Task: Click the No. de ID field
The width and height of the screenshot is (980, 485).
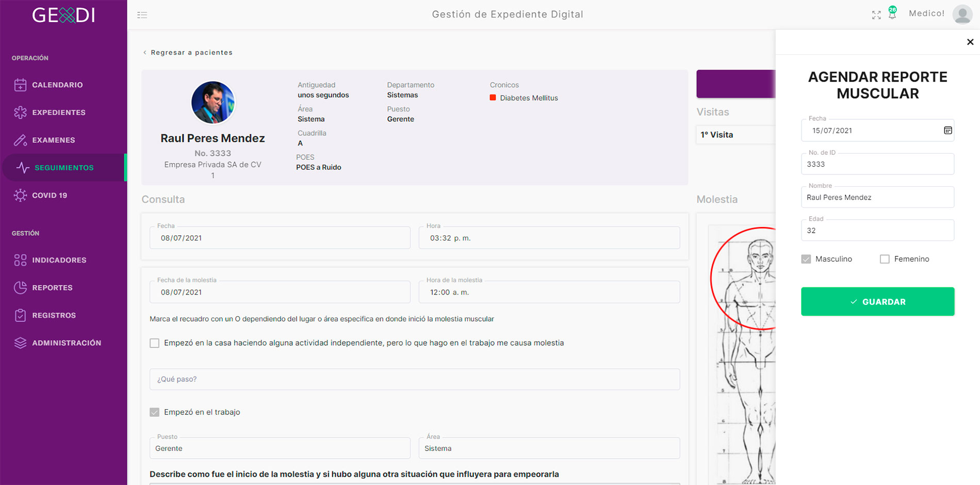Action: click(x=877, y=164)
